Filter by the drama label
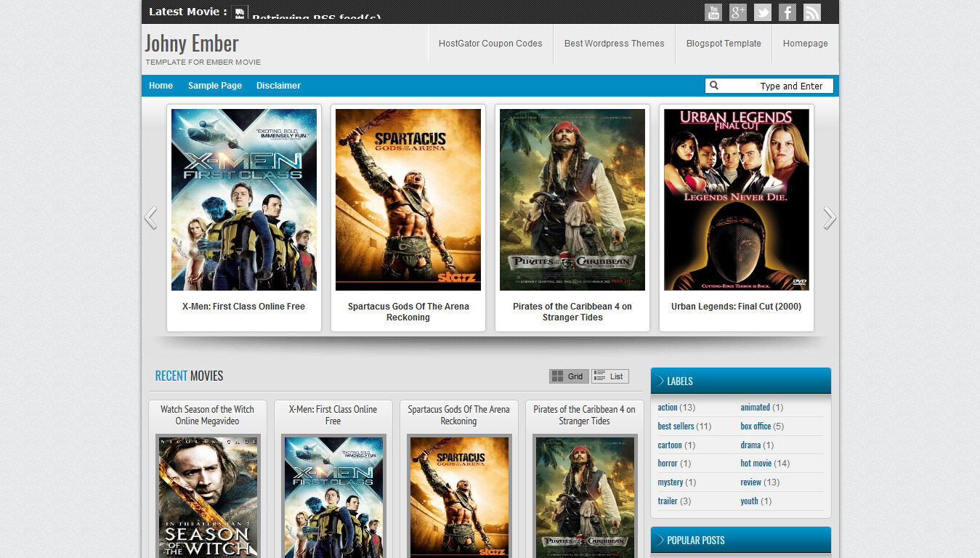The image size is (980, 558). [750, 445]
